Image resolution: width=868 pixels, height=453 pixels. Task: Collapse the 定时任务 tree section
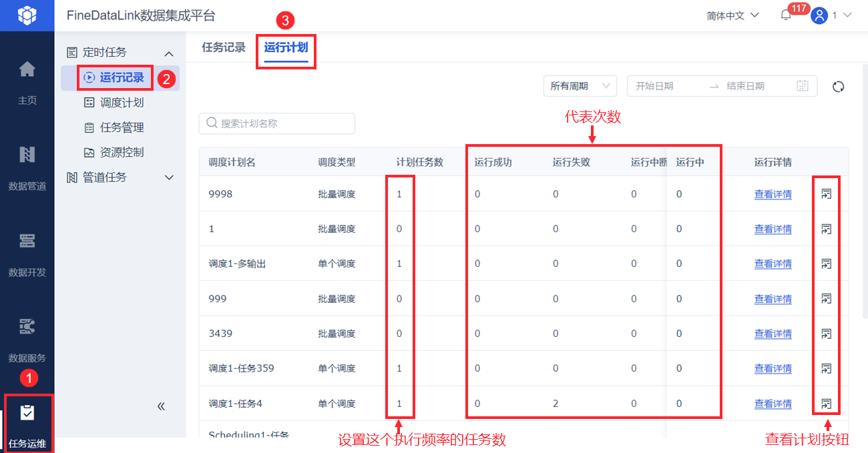pyautogui.click(x=169, y=53)
